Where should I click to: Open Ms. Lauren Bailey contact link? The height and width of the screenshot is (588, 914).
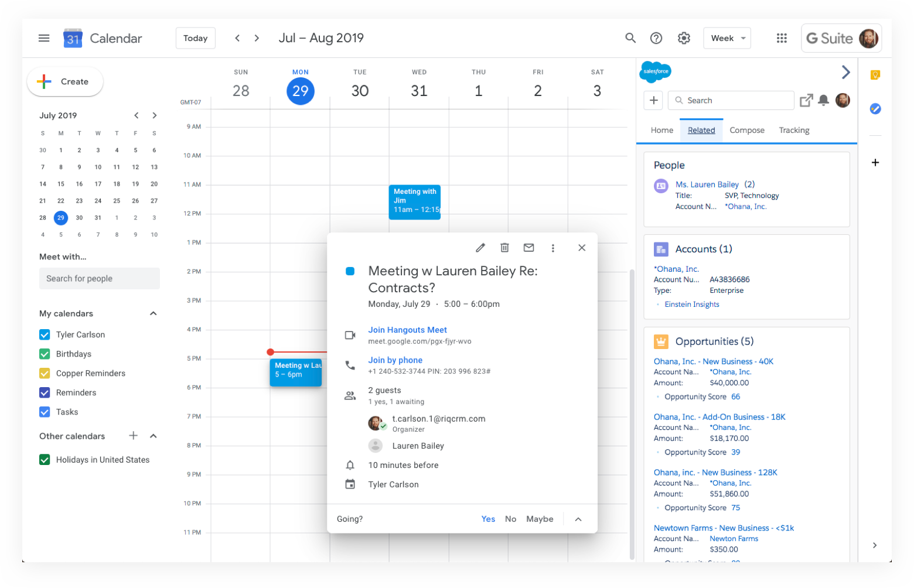pos(707,184)
